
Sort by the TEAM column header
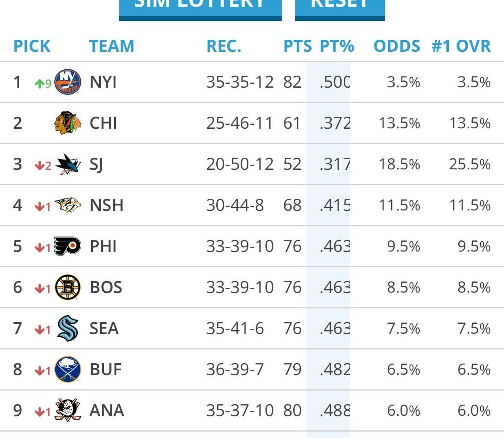coord(112,46)
